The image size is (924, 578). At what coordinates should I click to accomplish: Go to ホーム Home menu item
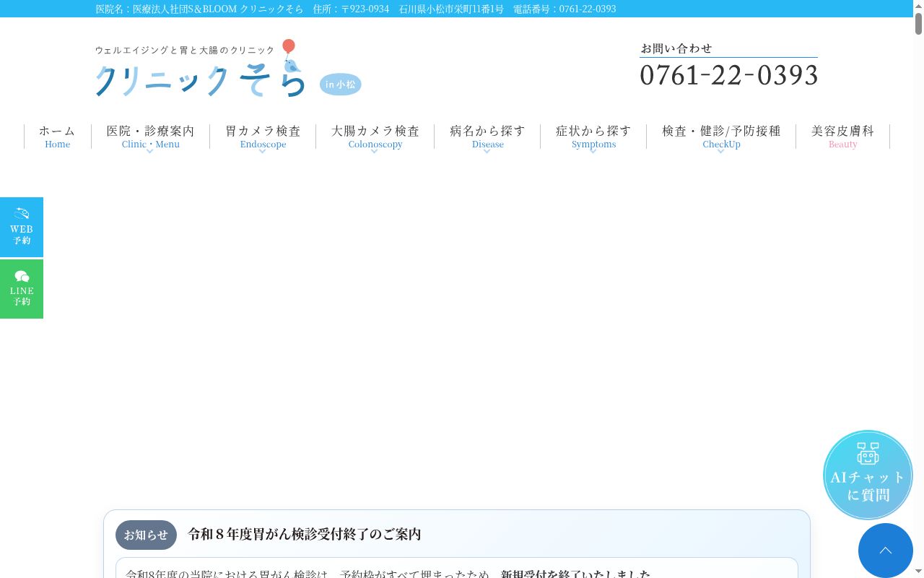(x=58, y=137)
